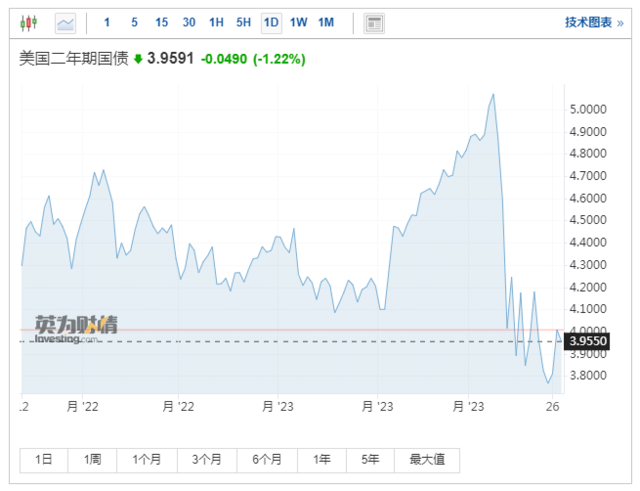Set range to 3个月

click(x=207, y=460)
